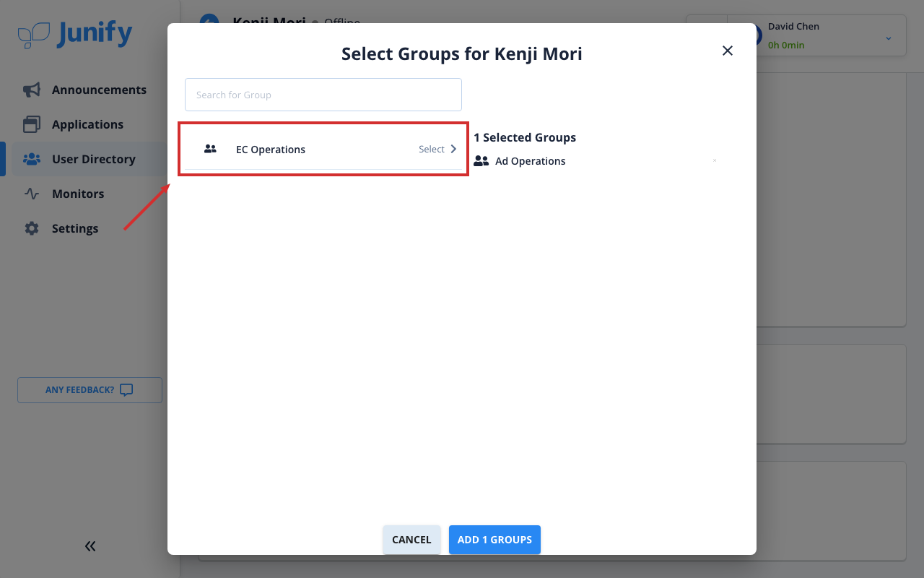Click the Announcements megaphone icon
The image size is (924, 578).
coord(32,90)
